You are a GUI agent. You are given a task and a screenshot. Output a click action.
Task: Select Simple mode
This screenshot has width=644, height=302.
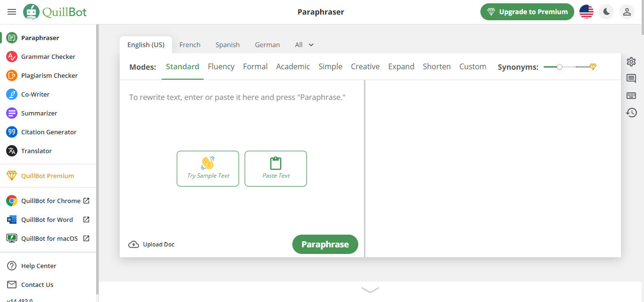[x=330, y=67]
